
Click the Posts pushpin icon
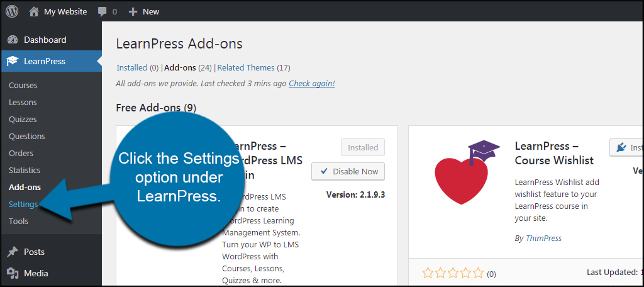coord(13,252)
